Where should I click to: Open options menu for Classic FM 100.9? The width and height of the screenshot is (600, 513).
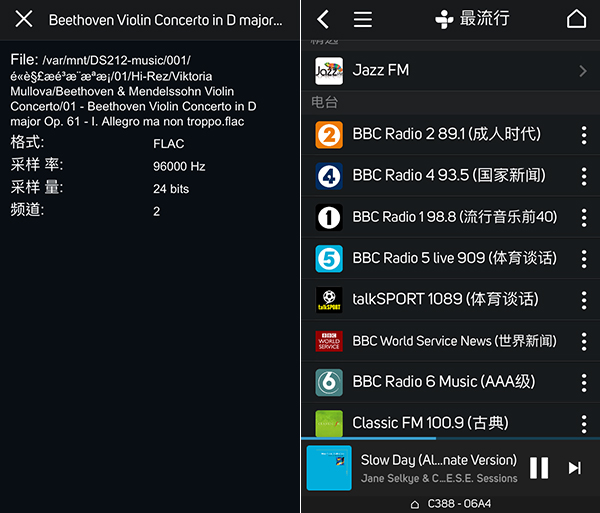coord(584,424)
